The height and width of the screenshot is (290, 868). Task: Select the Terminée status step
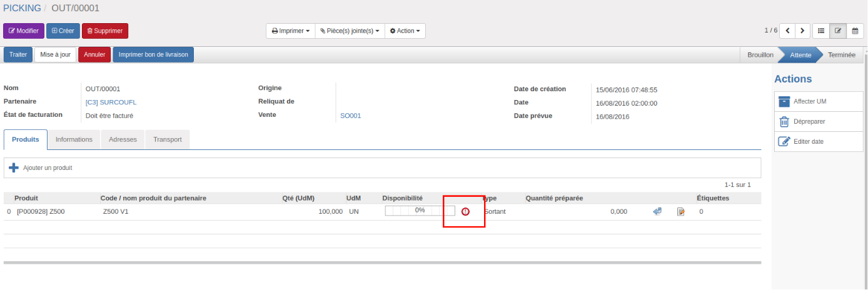coord(842,54)
